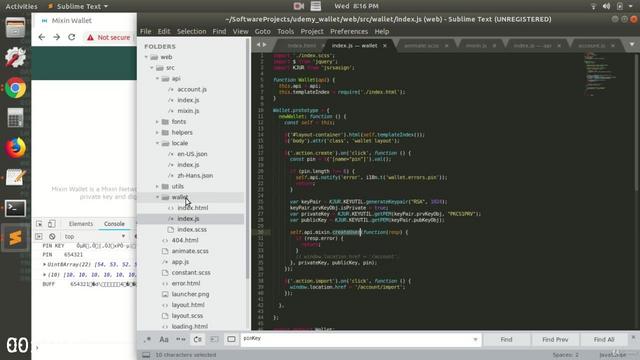Open app.js in the sidebar
The height and width of the screenshot is (360, 640).
point(180,262)
